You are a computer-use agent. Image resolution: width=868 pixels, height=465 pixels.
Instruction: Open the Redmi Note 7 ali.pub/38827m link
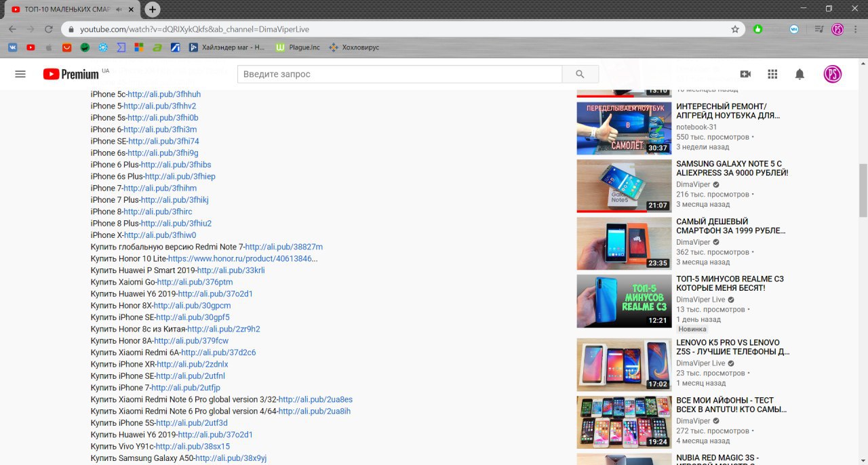284,247
